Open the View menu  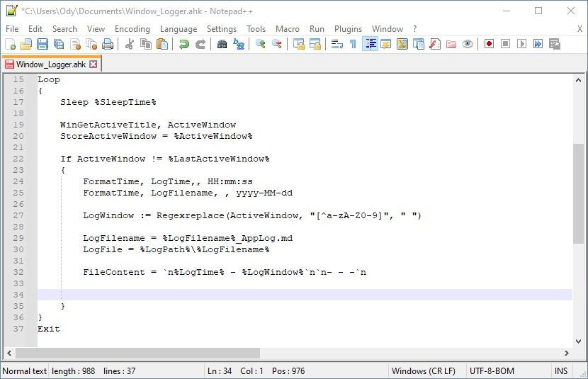[x=96, y=29]
